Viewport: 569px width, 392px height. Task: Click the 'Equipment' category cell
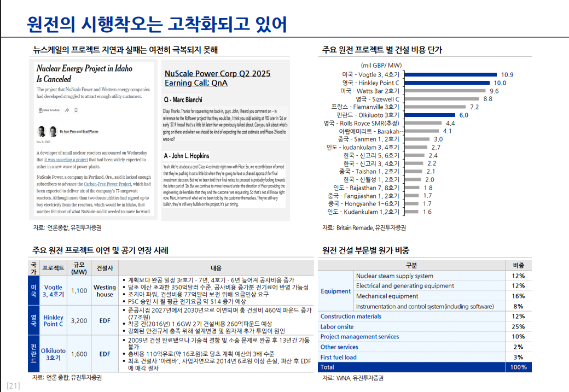pyautogui.click(x=335, y=291)
